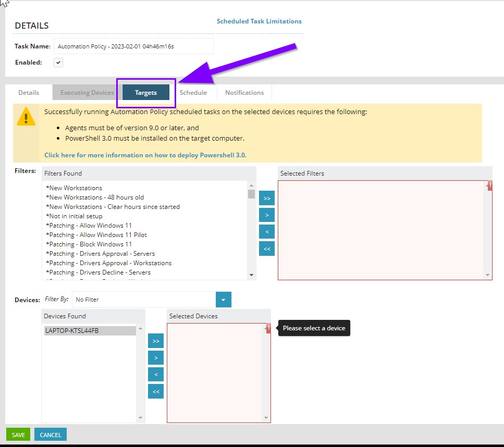The height and width of the screenshot is (447, 504).
Task: Select the '*New Workstations' filter
Action: [74, 188]
